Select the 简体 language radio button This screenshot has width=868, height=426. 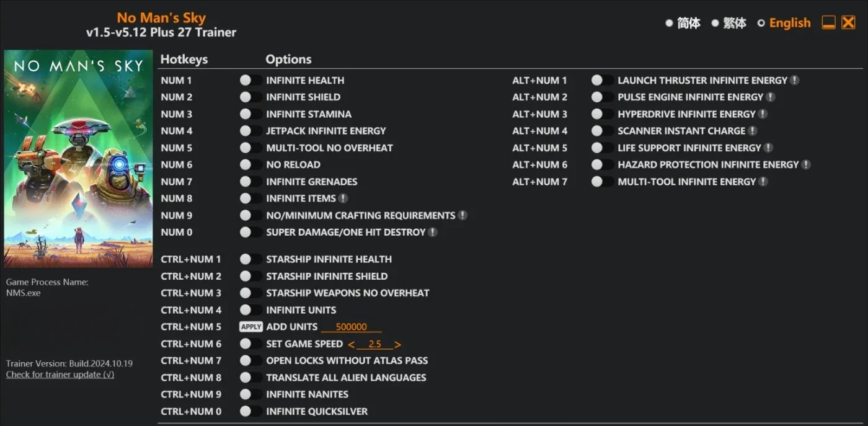669,23
